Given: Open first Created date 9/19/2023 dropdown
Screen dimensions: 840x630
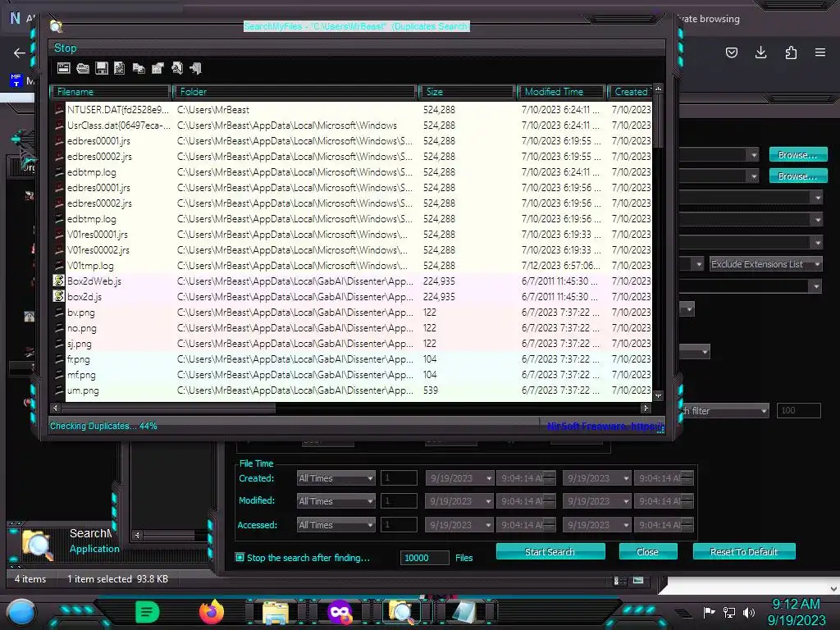Looking at the screenshot, I should (x=489, y=478).
